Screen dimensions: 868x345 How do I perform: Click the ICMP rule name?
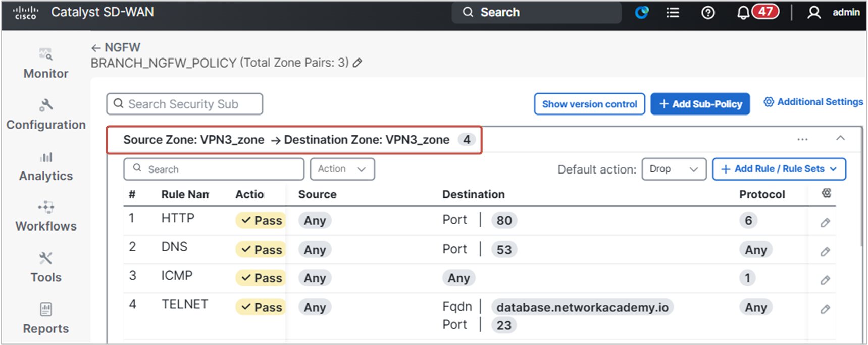(x=177, y=276)
